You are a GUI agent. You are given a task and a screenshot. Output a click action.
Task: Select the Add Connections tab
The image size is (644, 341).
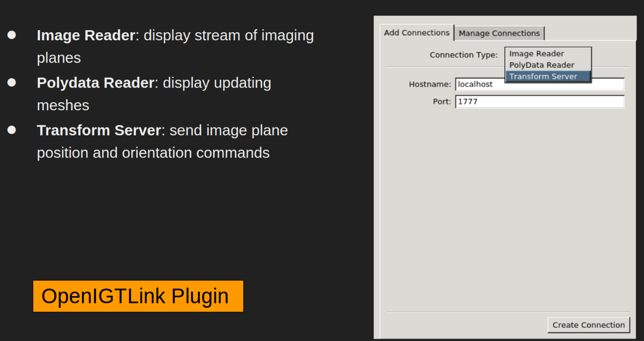point(417,33)
